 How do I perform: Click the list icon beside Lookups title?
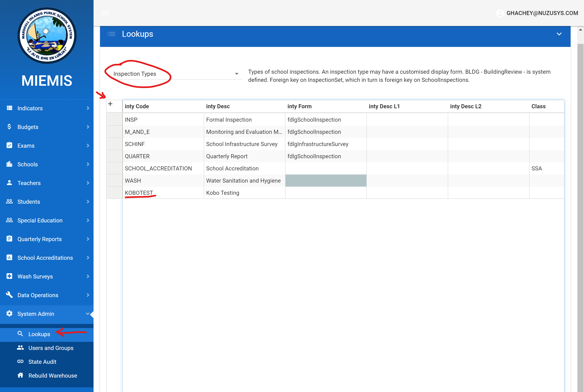[x=111, y=34]
